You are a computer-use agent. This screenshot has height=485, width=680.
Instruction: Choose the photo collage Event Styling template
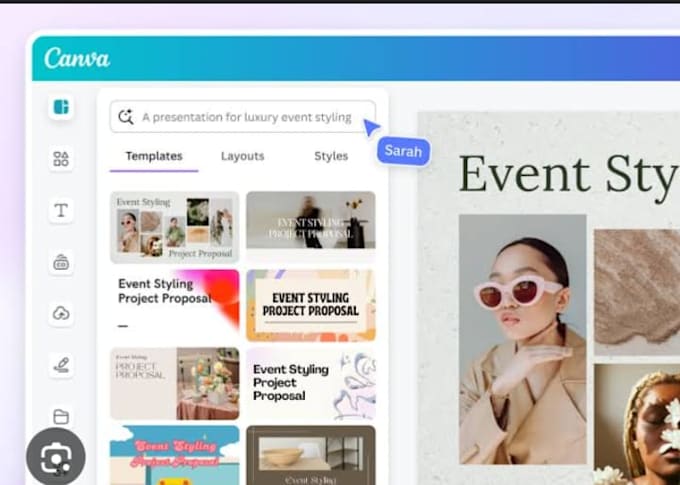(175, 228)
